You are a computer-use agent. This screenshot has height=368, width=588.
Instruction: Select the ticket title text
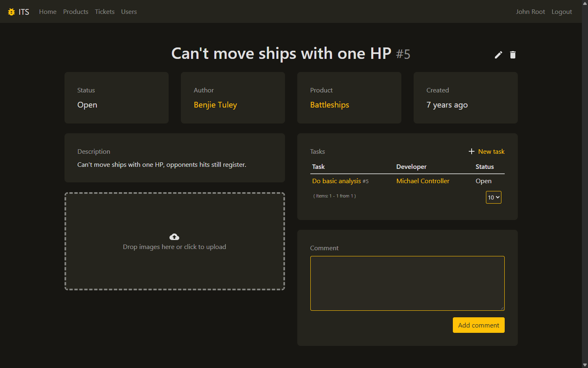281,54
